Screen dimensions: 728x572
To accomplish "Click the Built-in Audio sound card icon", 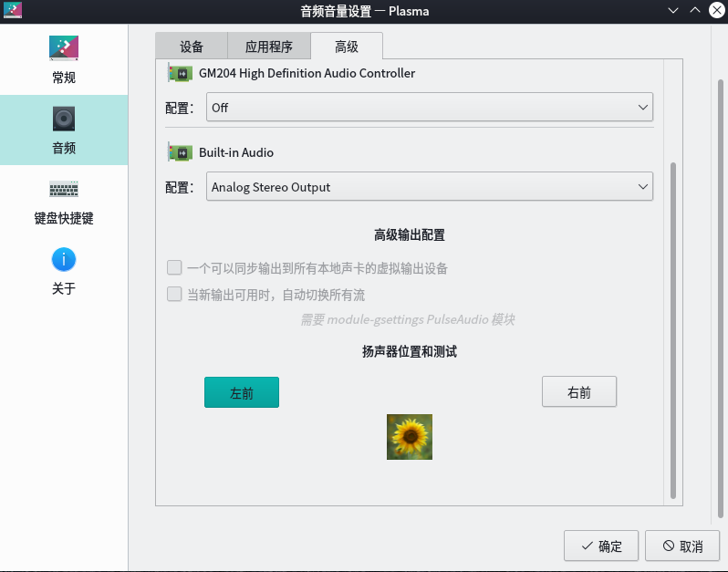I will click(x=180, y=152).
